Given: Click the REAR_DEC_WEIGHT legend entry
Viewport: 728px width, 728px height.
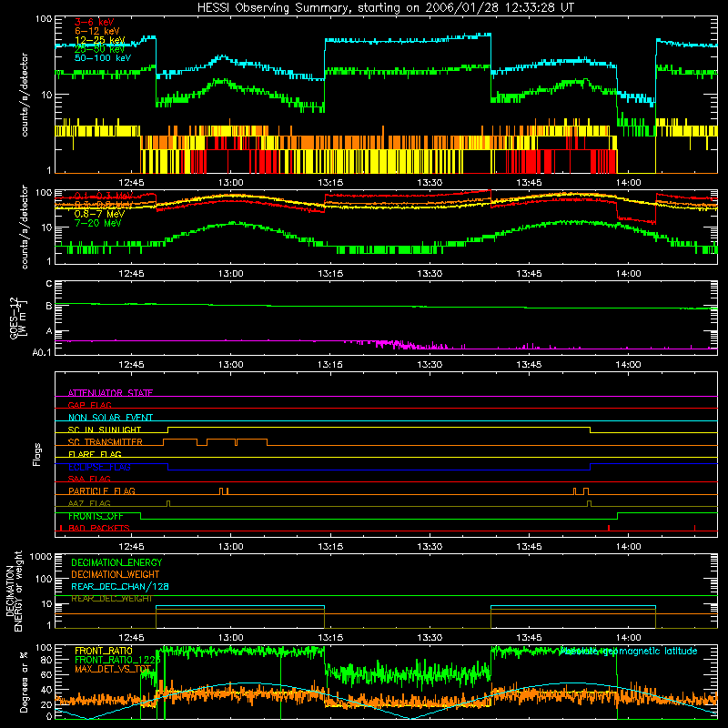Looking at the screenshot, I should coord(111,599).
